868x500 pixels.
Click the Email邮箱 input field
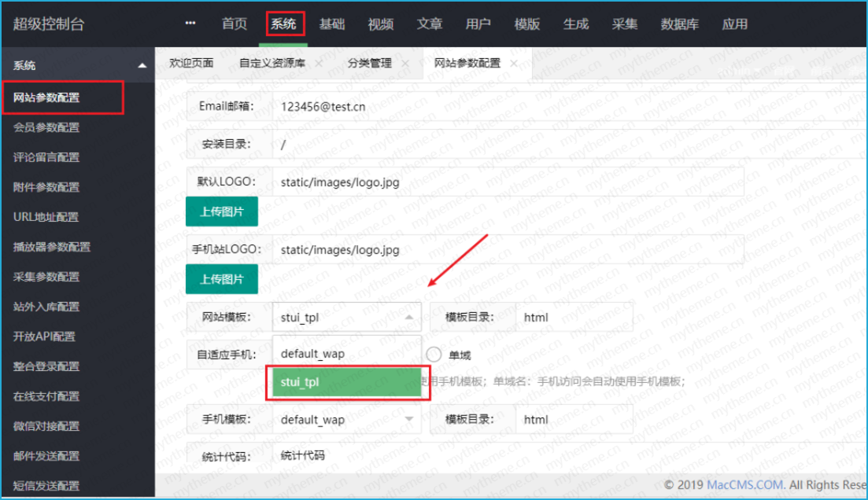tap(569, 106)
